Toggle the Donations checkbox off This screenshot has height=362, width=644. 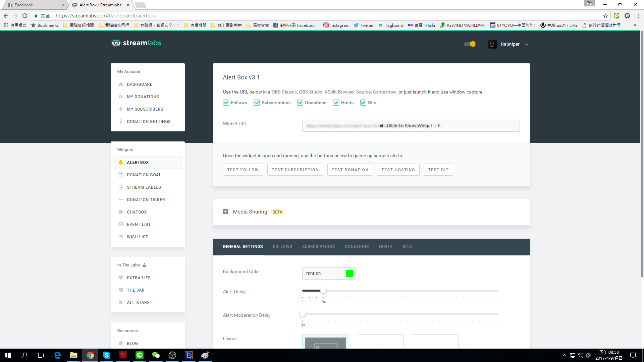point(300,103)
